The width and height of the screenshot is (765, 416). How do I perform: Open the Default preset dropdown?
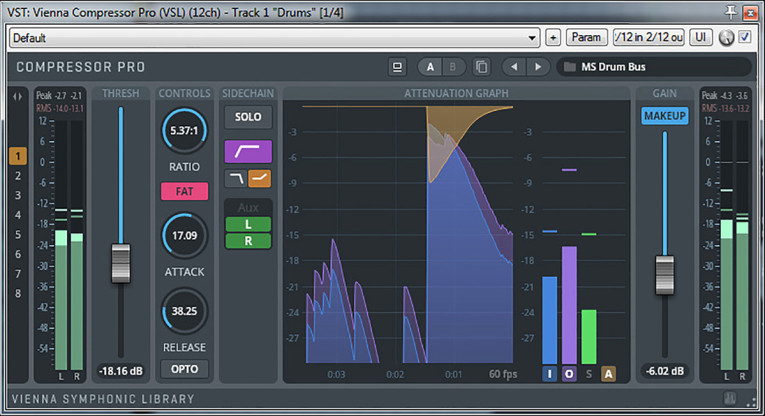pos(274,38)
